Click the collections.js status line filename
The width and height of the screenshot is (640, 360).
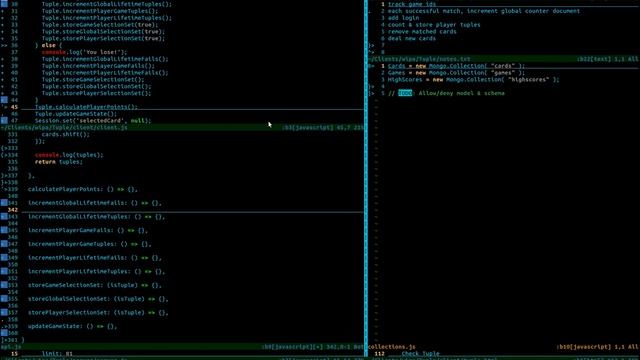point(392,347)
